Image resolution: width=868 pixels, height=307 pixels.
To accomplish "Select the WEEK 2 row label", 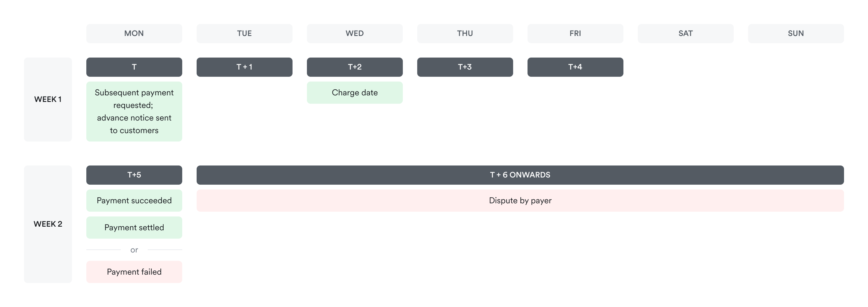I will coord(48,224).
